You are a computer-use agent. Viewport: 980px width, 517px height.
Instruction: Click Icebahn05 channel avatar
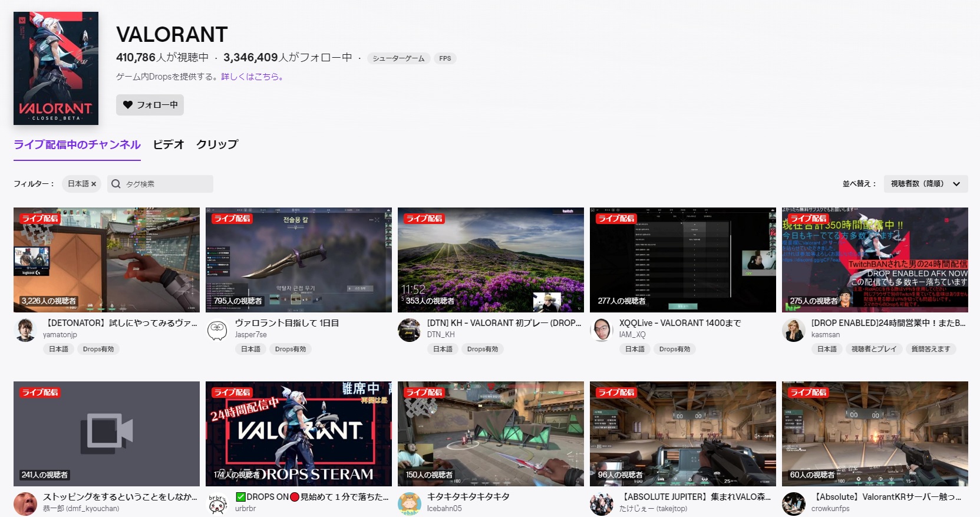pos(410,504)
